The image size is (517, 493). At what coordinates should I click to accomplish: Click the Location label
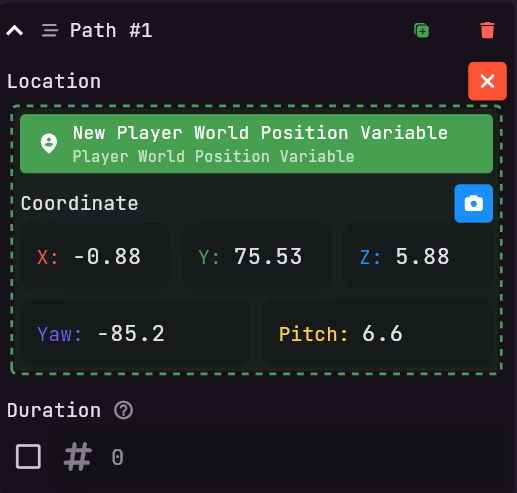point(54,81)
